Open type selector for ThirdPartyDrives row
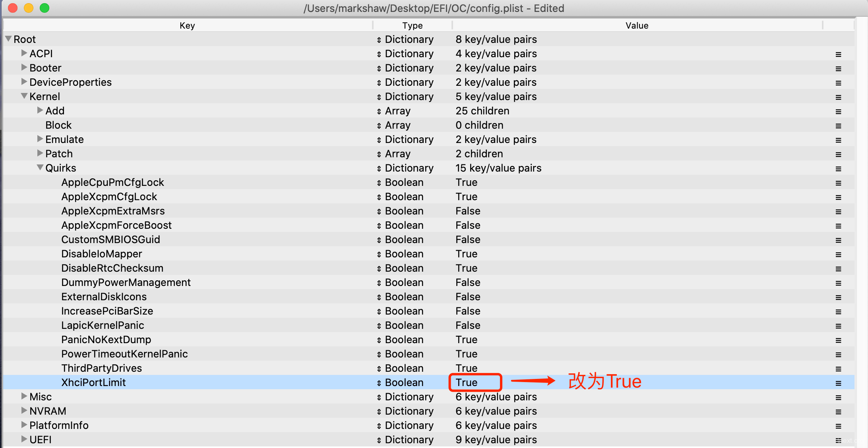 coord(379,369)
